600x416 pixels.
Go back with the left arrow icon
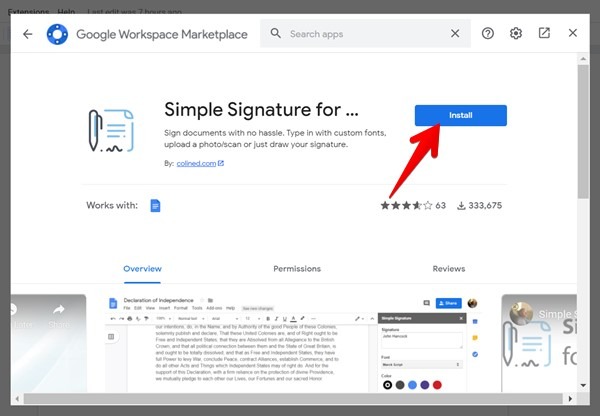click(28, 34)
